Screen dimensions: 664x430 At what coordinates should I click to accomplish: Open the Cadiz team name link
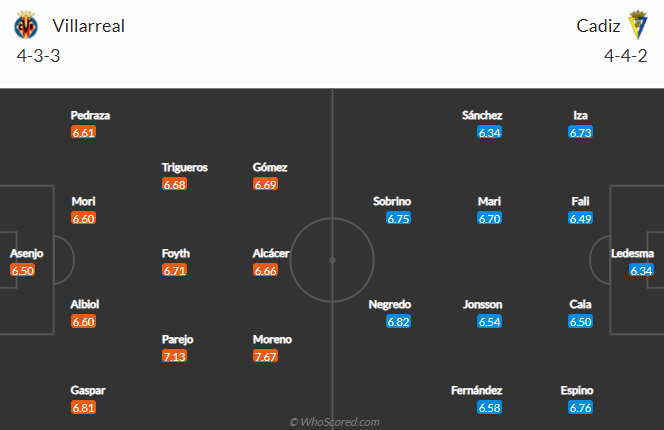click(597, 26)
